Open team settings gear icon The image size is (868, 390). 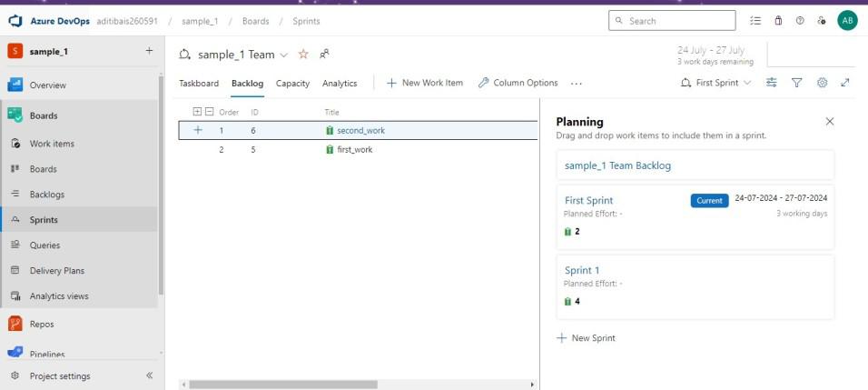pyautogui.click(x=822, y=83)
